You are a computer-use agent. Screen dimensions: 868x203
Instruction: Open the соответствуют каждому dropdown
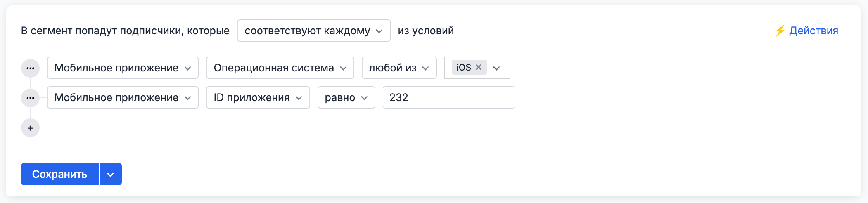click(307, 31)
